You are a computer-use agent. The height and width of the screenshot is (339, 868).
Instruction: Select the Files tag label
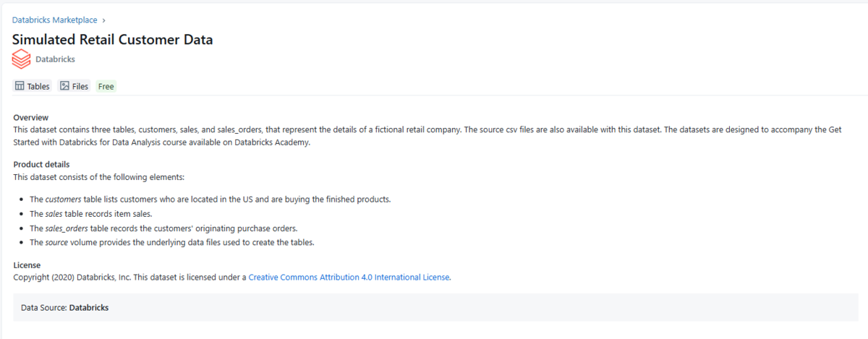tap(80, 87)
